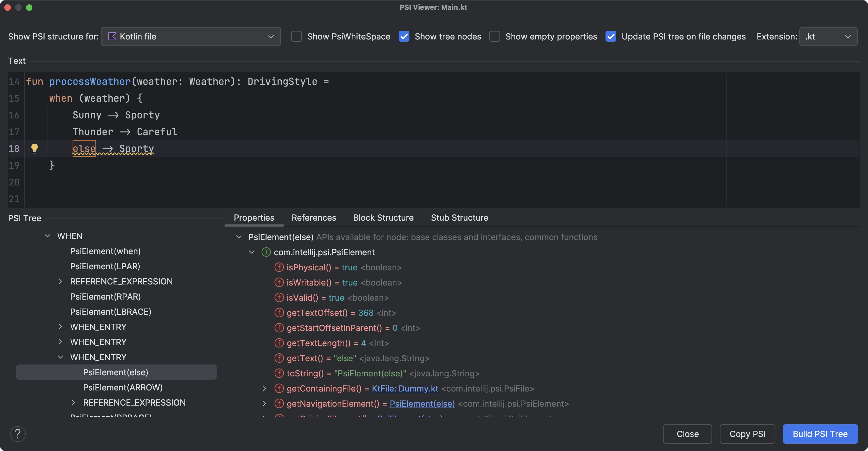Expand the getContainingFile() property
Screen dimensions: 868x451
pyautogui.click(x=264, y=388)
